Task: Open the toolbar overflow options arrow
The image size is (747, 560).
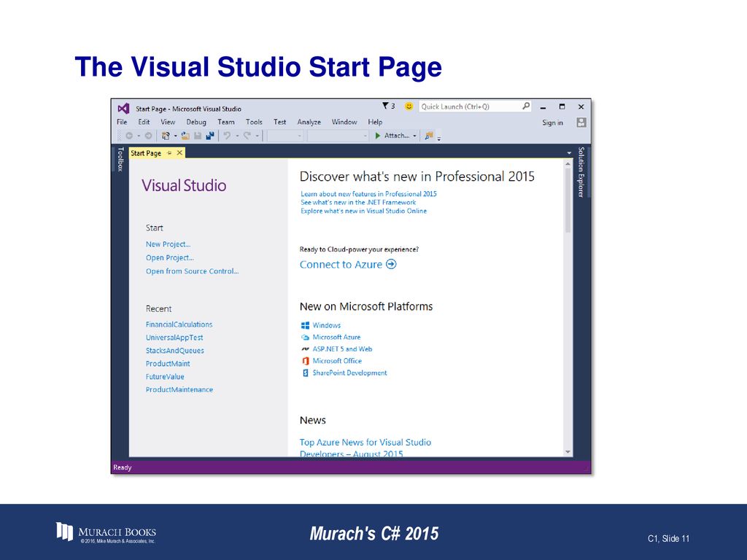Action: (x=438, y=138)
